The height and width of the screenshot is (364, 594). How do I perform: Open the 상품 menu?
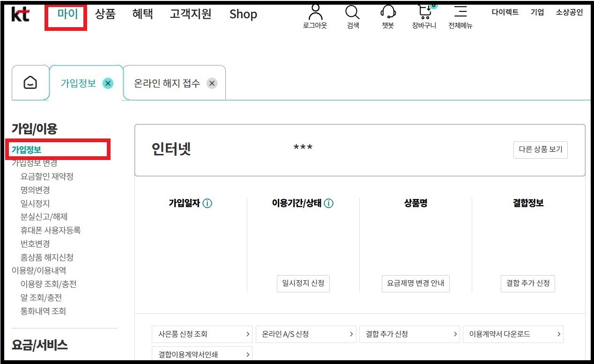pos(105,14)
